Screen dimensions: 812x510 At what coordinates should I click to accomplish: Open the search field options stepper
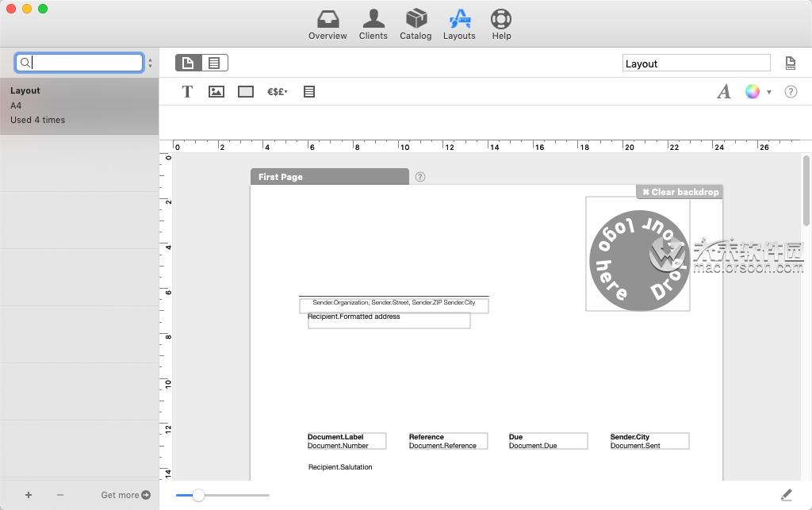(151, 63)
